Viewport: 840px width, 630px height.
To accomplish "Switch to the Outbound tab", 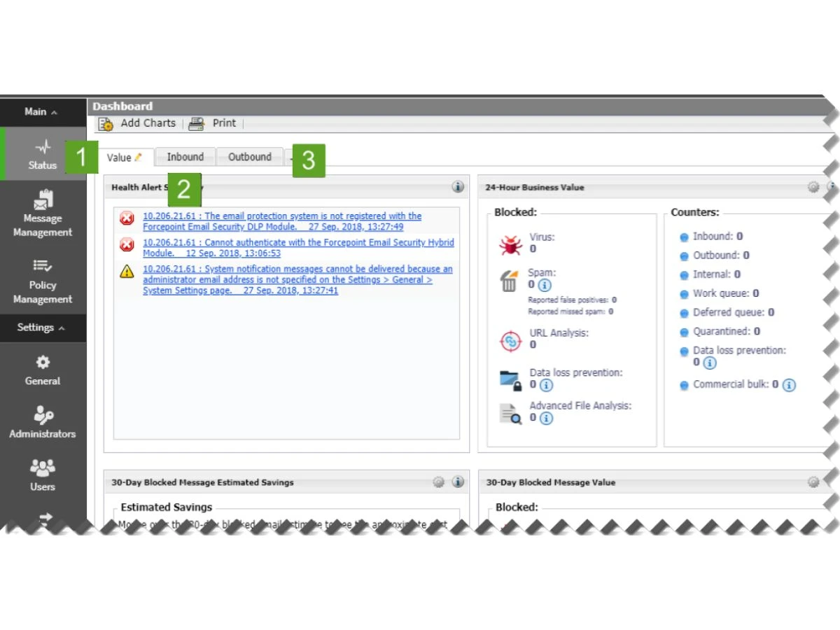I will tap(250, 157).
